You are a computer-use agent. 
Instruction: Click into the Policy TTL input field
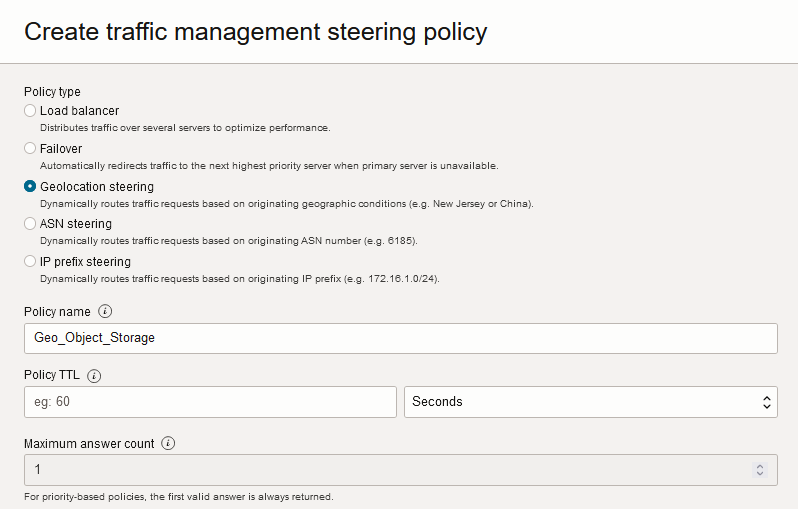pos(210,402)
